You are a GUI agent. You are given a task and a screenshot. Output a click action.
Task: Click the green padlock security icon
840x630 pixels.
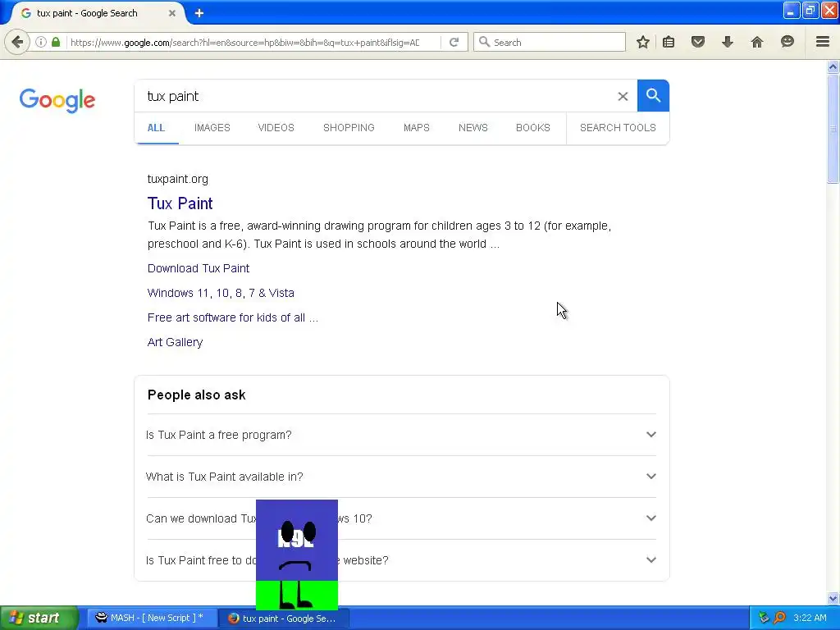(x=56, y=42)
